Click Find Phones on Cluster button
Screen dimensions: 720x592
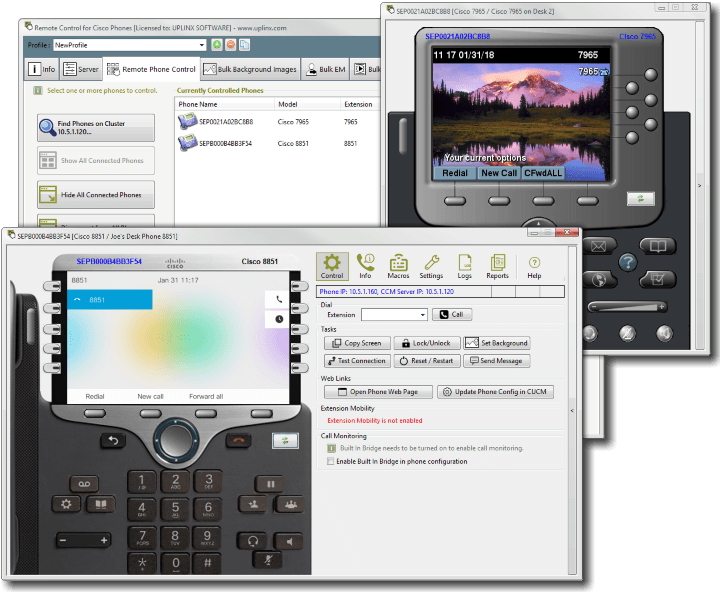coord(96,128)
